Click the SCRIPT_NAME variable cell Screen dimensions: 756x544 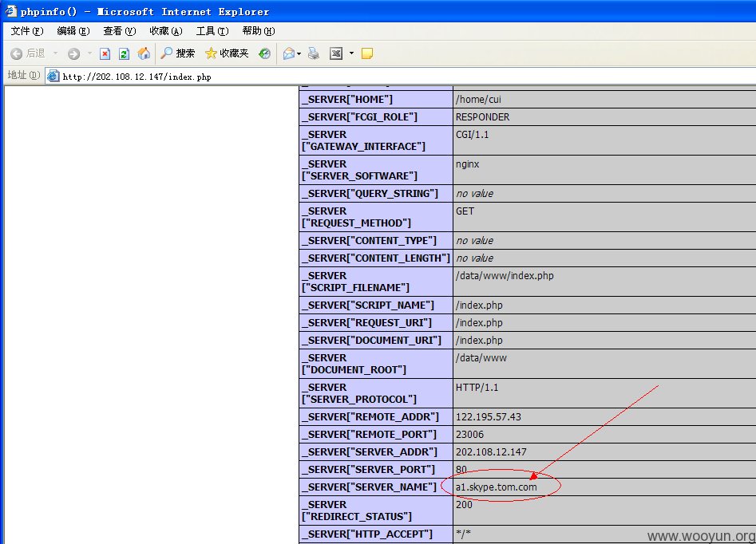(375, 305)
